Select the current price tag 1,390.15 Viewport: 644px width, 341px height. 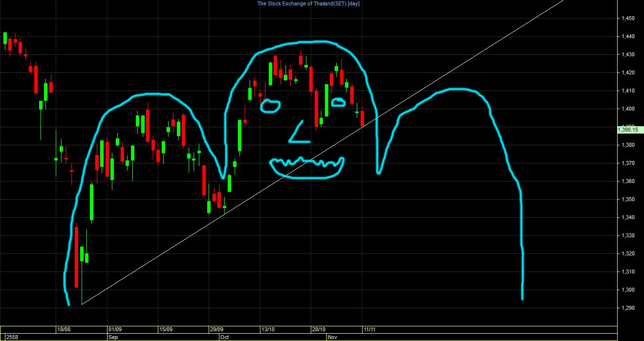coord(628,130)
